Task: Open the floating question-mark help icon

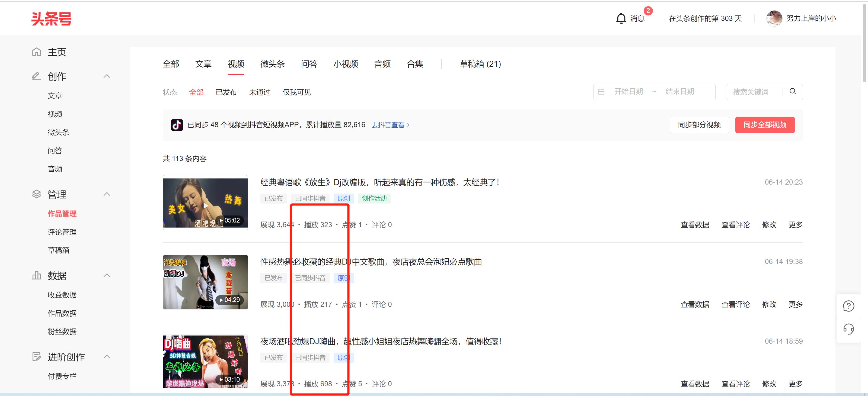Action: pyautogui.click(x=848, y=306)
